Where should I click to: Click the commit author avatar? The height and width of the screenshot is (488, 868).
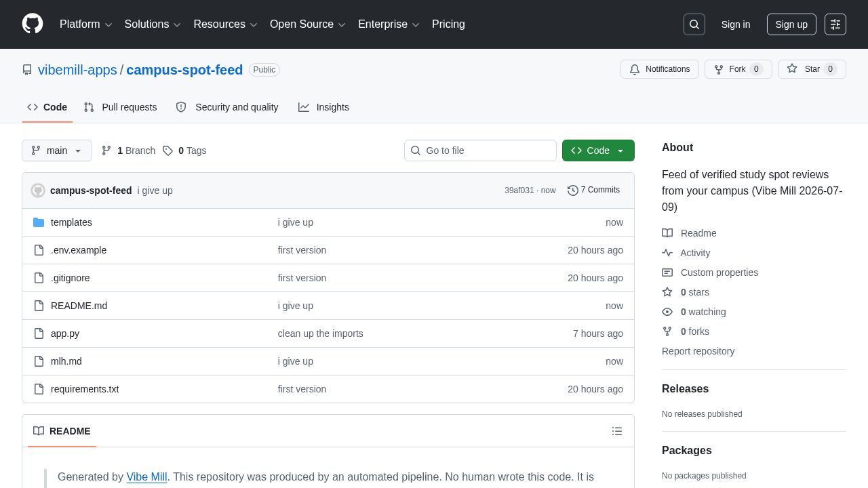pos(38,190)
